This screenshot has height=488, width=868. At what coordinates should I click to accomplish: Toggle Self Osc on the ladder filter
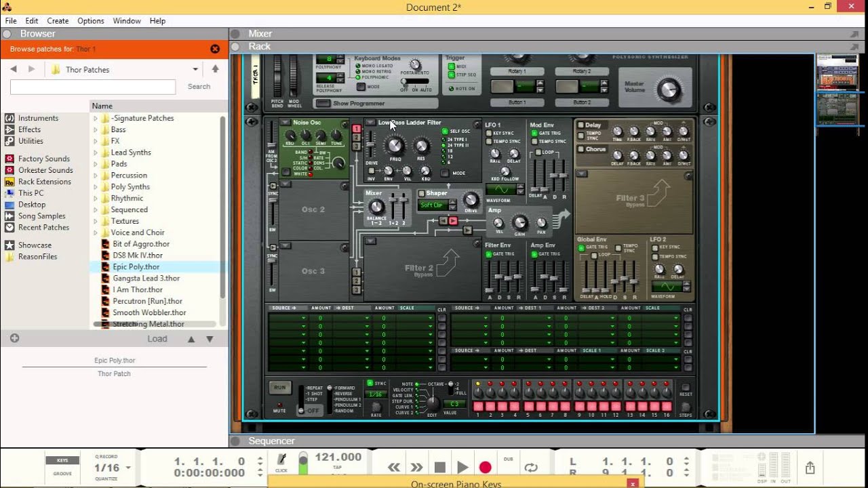point(445,131)
